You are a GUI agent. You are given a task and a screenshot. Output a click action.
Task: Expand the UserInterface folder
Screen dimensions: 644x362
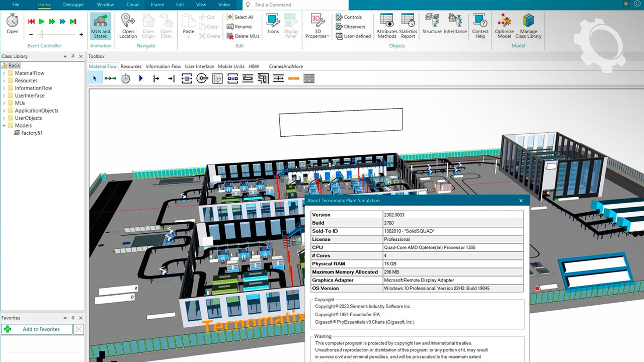pyautogui.click(x=4, y=96)
